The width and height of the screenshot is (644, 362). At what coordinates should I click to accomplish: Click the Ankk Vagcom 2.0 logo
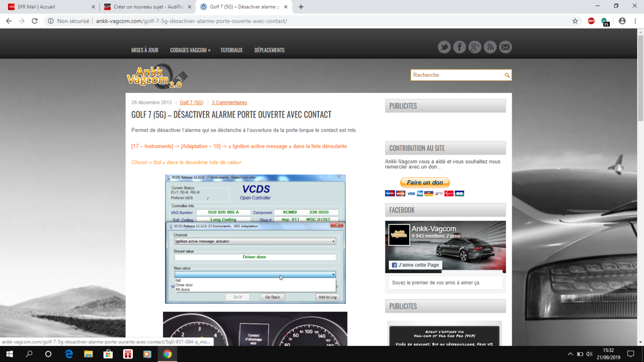pos(157,77)
